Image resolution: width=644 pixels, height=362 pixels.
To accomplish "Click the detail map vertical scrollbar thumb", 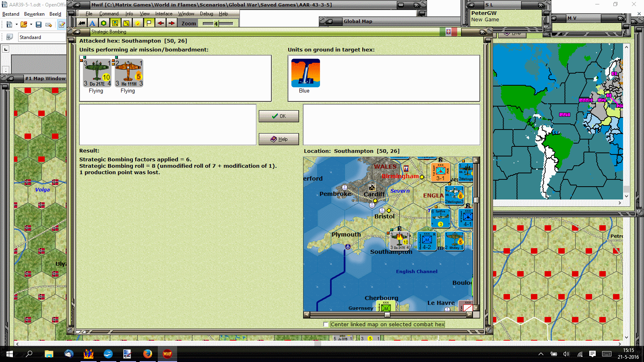I will (x=476, y=200).
